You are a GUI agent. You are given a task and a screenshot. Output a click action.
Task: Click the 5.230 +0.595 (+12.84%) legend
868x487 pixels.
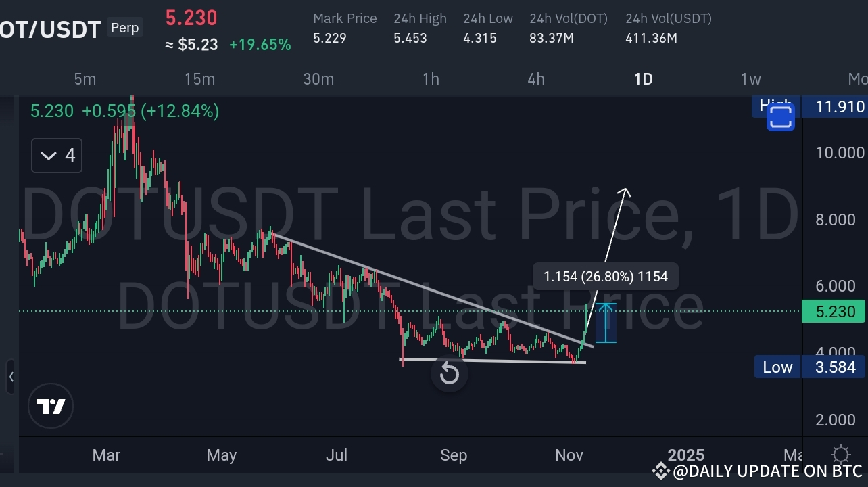click(x=124, y=111)
